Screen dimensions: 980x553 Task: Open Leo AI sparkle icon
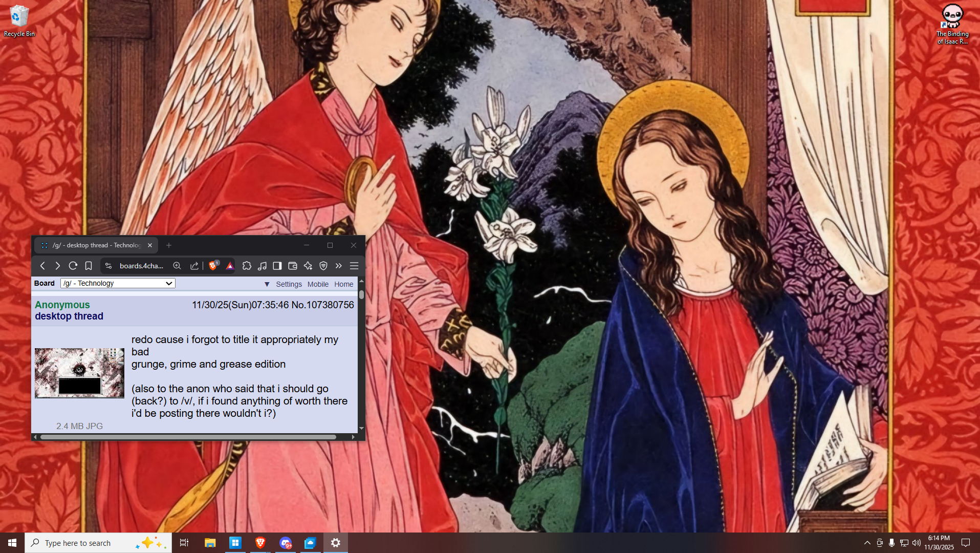(308, 266)
